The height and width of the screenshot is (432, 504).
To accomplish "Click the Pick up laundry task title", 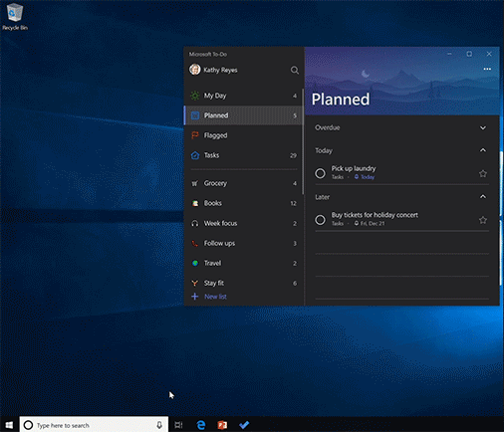I will [354, 168].
